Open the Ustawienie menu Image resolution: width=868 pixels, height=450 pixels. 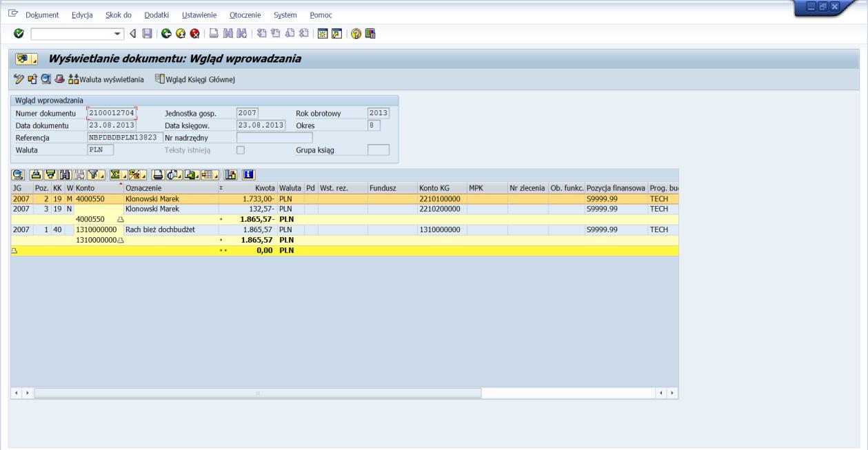click(199, 15)
